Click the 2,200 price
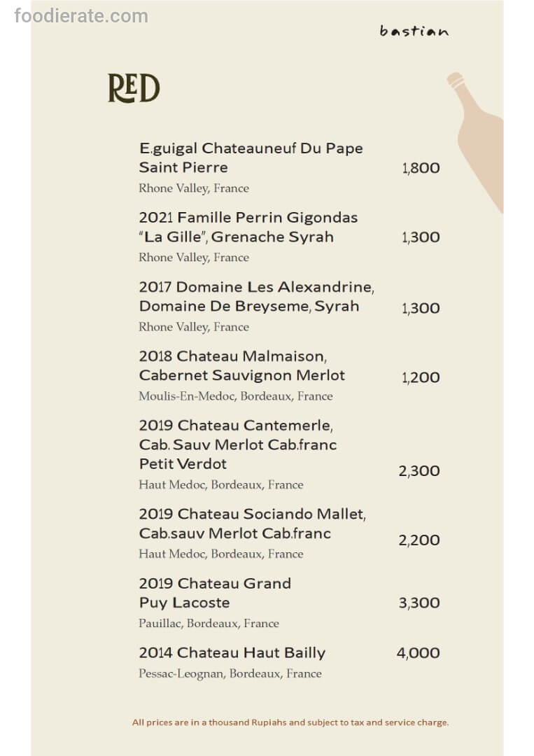This screenshot has width=534, height=756. pos(419,540)
